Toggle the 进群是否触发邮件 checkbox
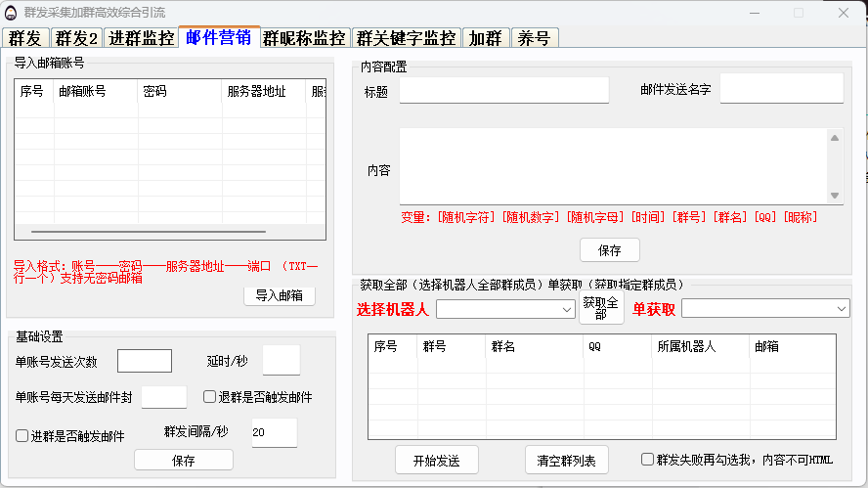868x488 pixels. coord(22,436)
